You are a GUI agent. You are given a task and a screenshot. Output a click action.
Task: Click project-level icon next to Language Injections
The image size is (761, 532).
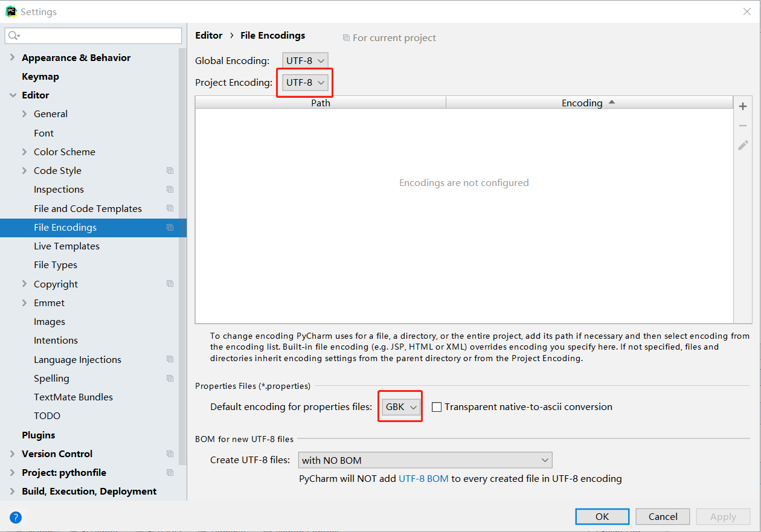point(170,359)
